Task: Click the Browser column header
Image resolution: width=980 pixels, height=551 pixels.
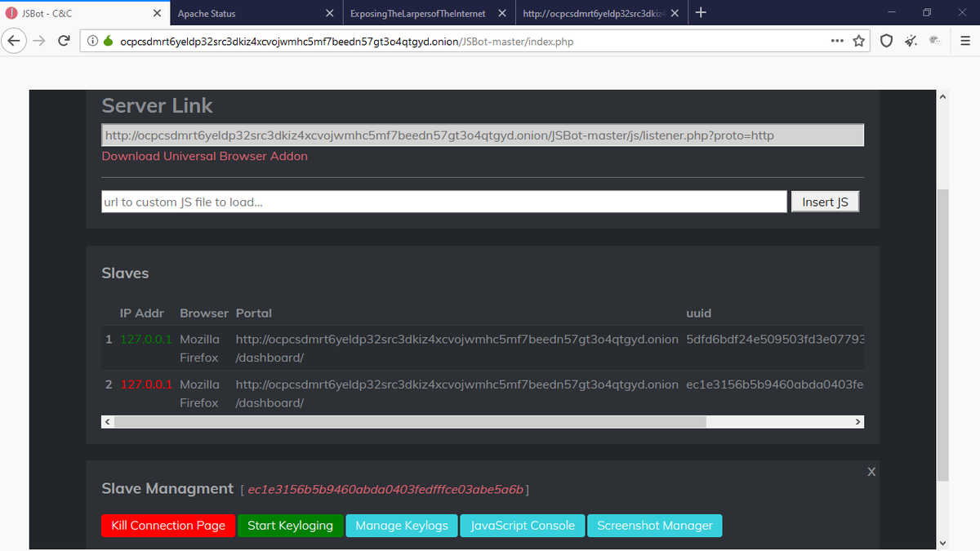Action: (204, 313)
